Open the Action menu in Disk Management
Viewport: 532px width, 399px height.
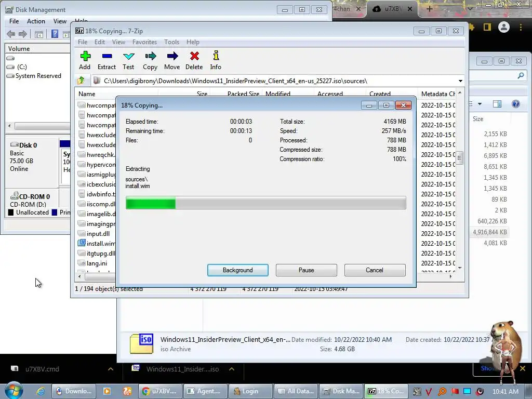pos(36,21)
